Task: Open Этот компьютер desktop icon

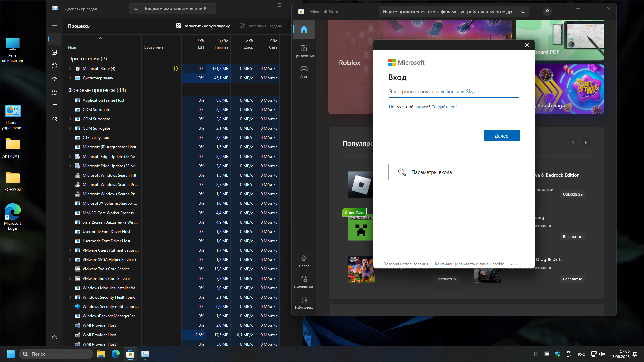Action: pyautogui.click(x=12, y=50)
